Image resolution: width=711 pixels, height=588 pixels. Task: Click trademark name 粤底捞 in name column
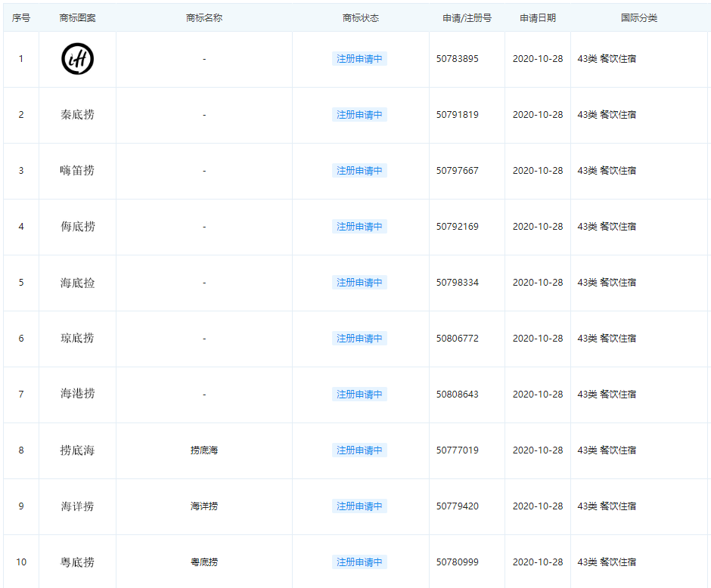click(x=204, y=562)
